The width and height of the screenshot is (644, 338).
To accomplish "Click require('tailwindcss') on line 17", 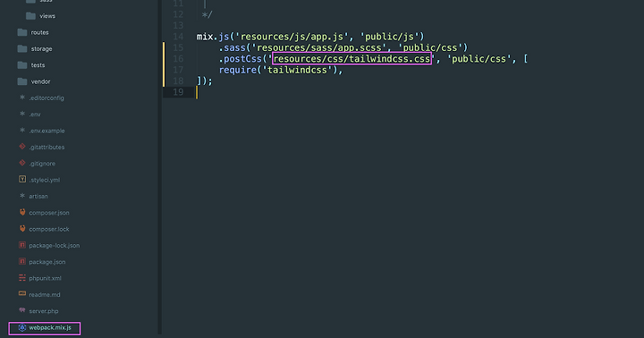I will point(278,70).
